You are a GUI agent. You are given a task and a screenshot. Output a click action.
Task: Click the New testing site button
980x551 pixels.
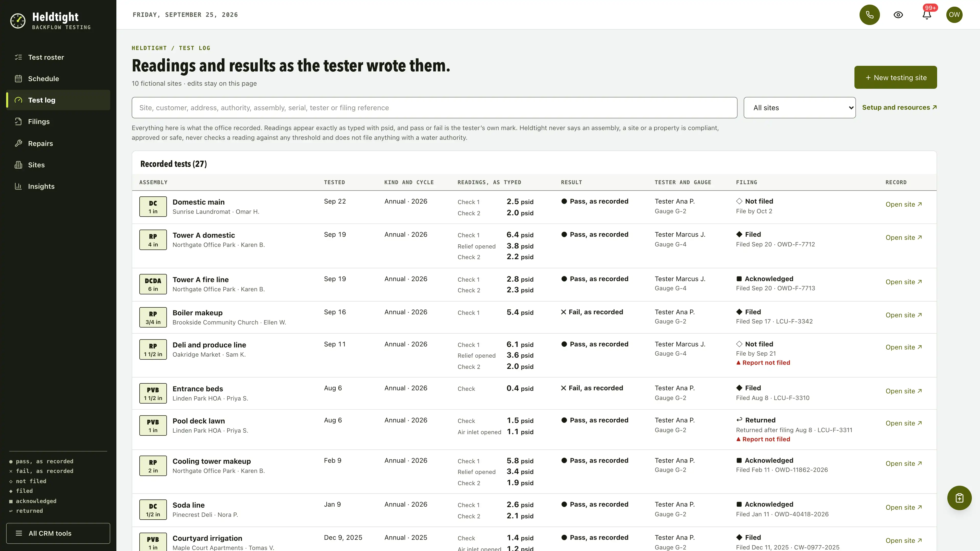[x=896, y=77]
